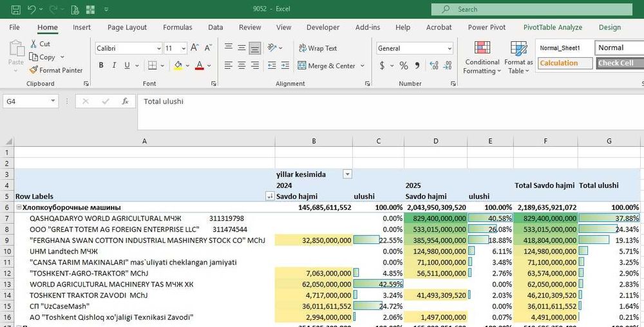Open Row Labels sort filter dropdown
This screenshot has height=327, width=644.
point(269,196)
